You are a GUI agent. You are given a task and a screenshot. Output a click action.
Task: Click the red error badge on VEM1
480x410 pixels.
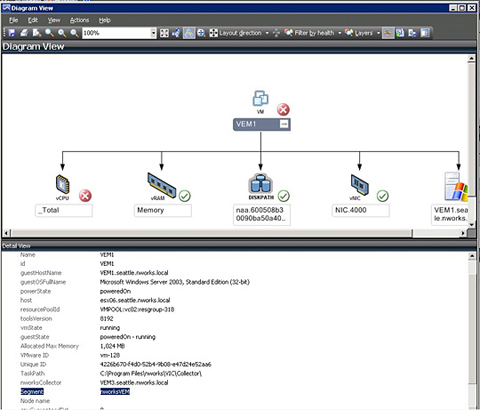point(283,110)
